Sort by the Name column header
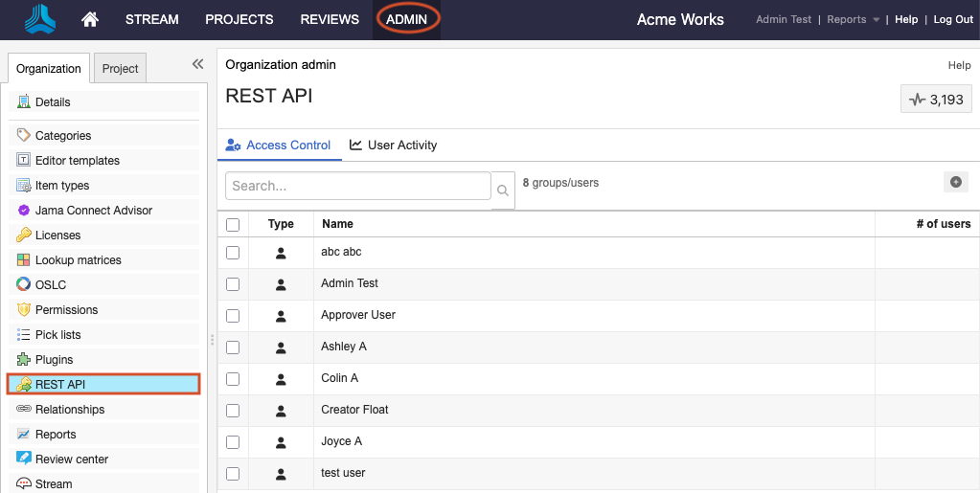The width and height of the screenshot is (980, 493). coord(337,224)
